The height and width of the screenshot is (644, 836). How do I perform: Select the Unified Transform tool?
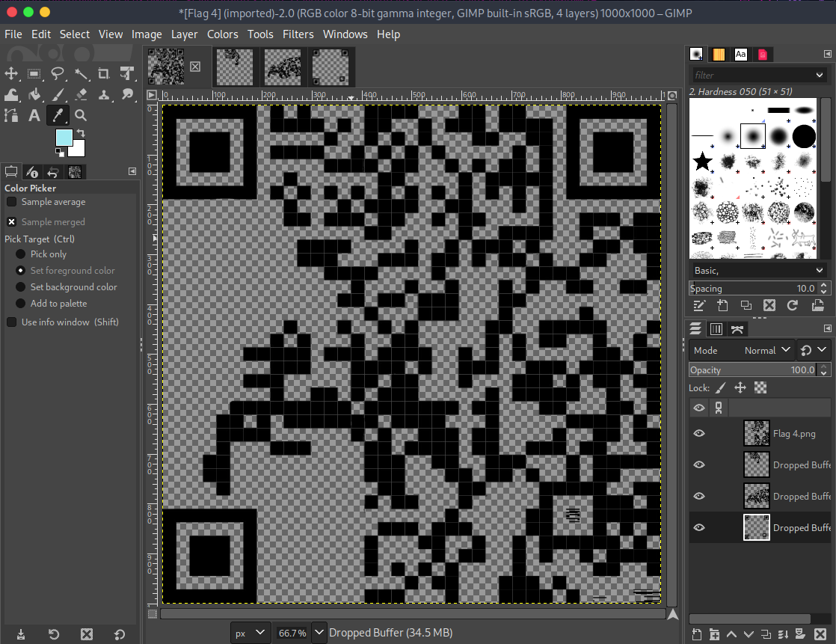127,73
